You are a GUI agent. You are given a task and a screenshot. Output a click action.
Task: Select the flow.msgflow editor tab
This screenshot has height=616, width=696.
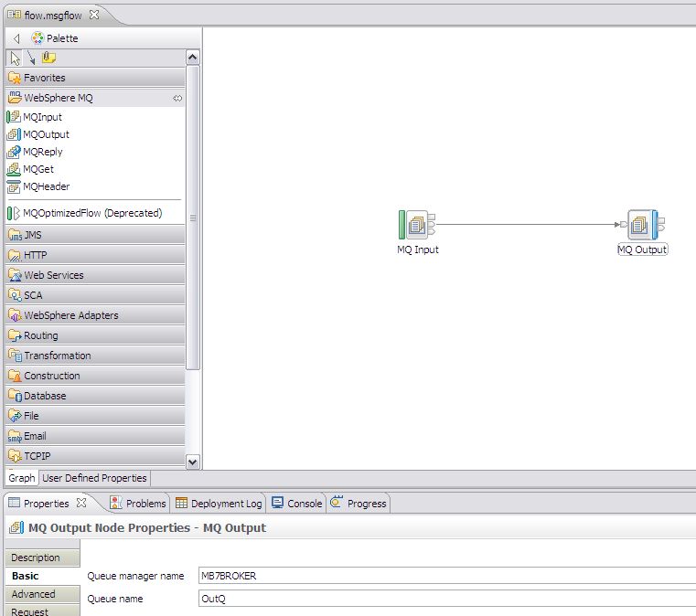coord(53,15)
